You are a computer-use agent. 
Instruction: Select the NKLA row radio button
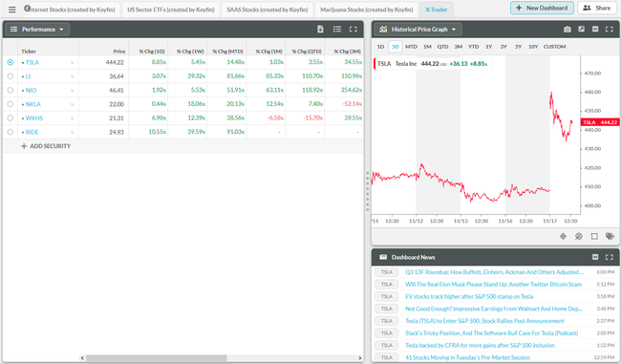(x=11, y=104)
